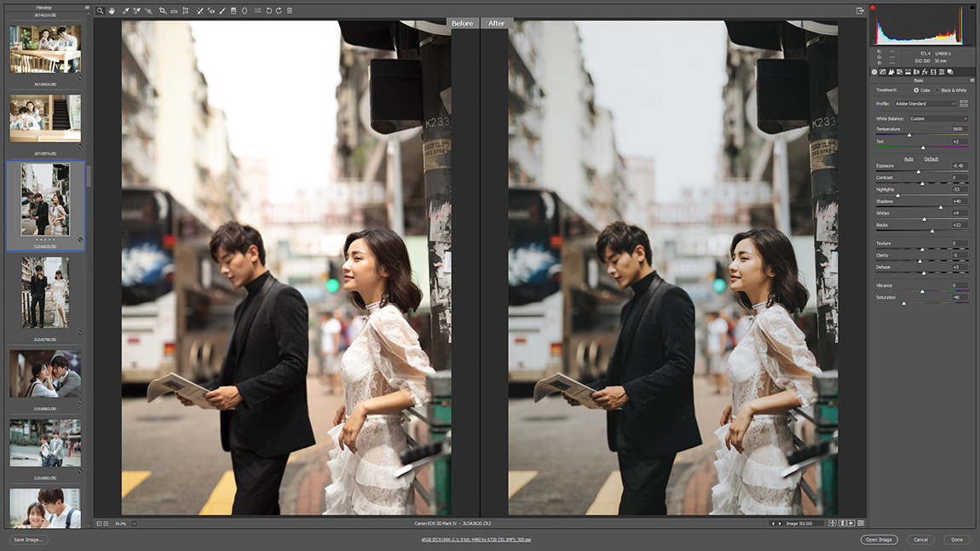980x551 pixels.
Task: Click the Temperature slider handle
Action: [x=909, y=135]
